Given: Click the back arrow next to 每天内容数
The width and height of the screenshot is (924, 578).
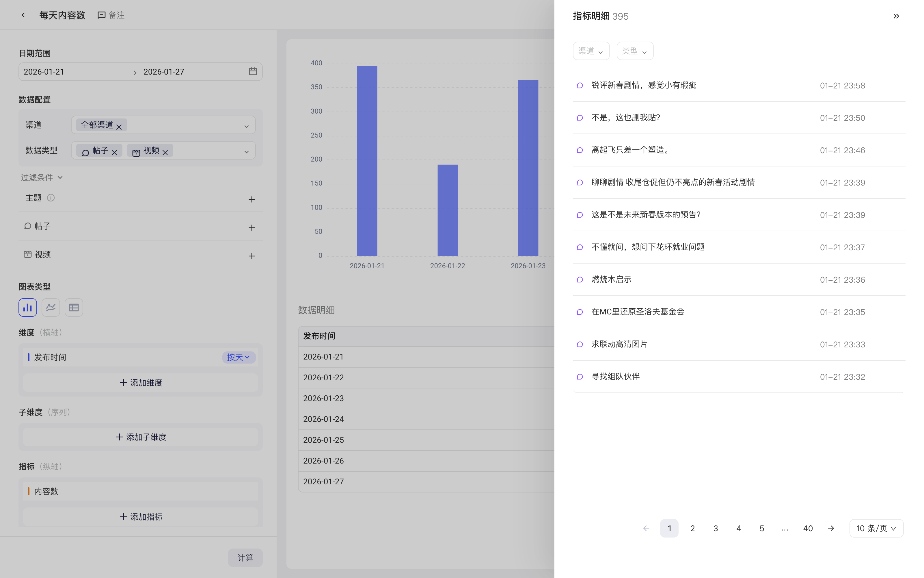Looking at the screenshot, I should coord(23,15).
